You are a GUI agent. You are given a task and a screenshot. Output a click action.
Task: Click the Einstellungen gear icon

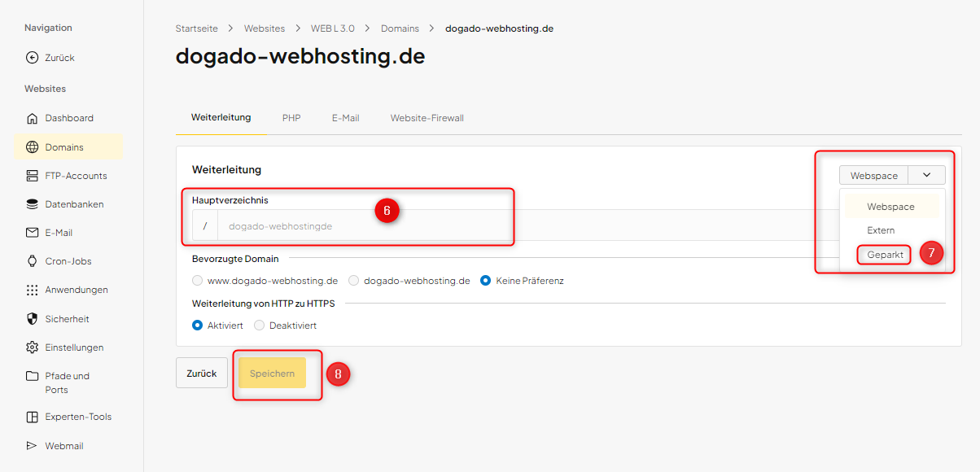coord(33,347)
